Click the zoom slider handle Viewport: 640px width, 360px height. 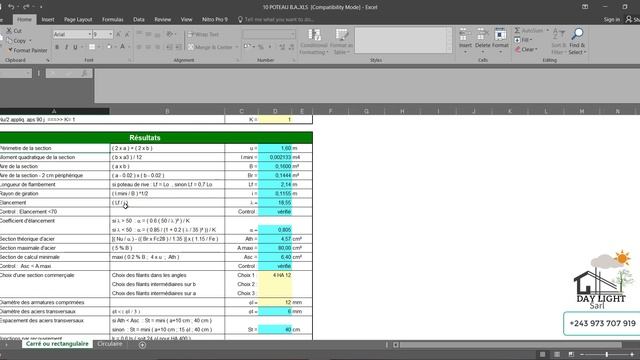pyautogui.click(x=607, y=354)
